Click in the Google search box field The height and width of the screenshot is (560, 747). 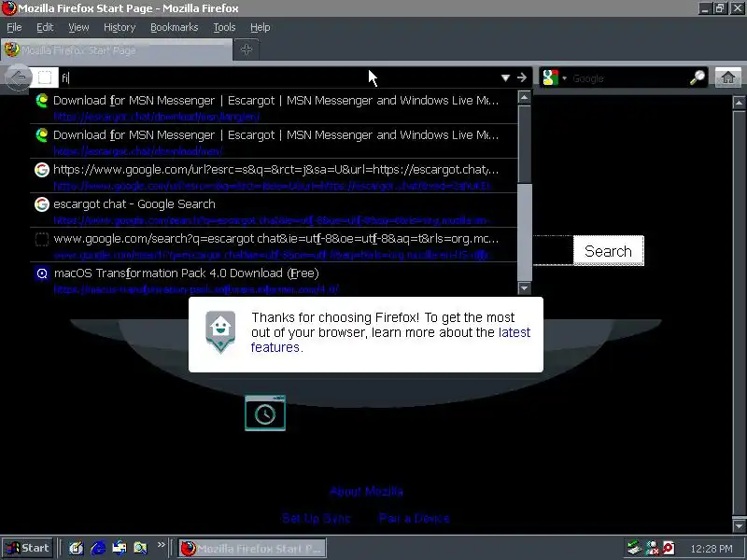point(628,78)
